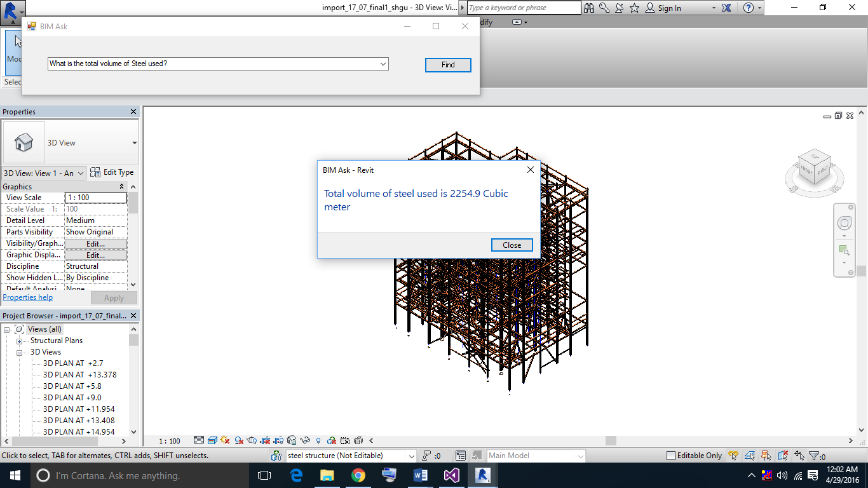Open the Sign In dropdown arrow

(714, 8)
